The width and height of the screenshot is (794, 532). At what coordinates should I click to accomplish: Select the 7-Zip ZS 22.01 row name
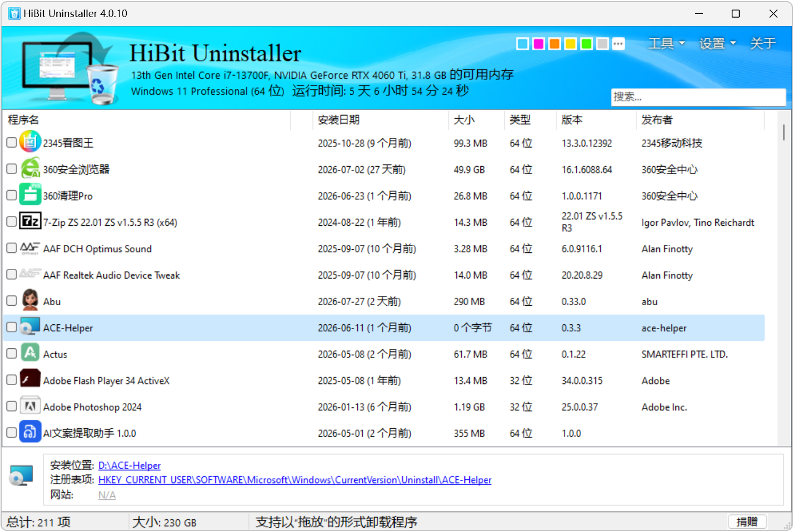tap(110, 223)
